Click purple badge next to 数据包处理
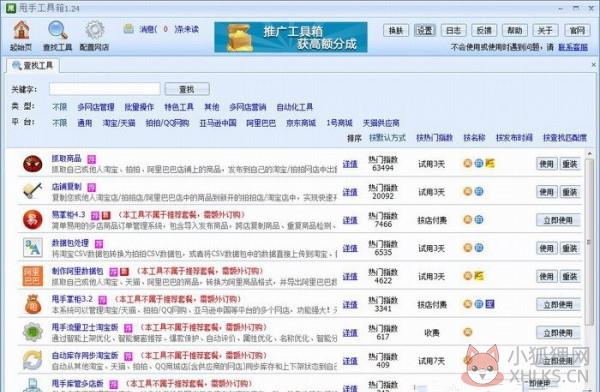This screenshot has height=392, width=600. 99,243
